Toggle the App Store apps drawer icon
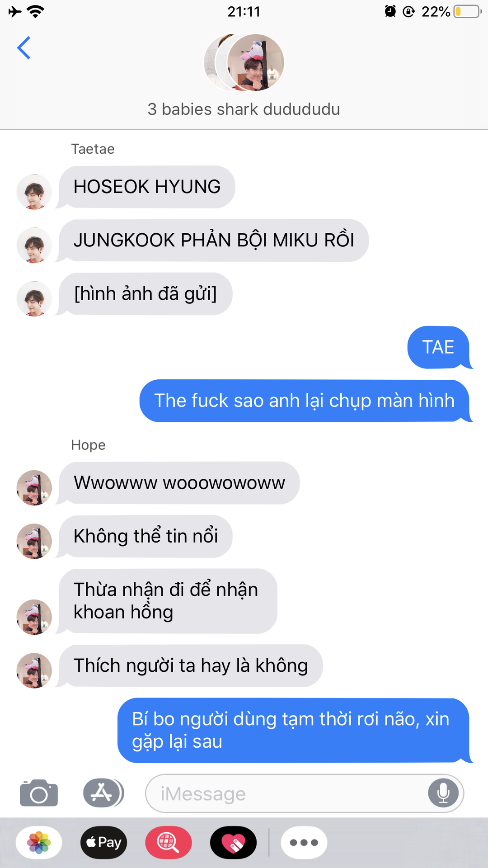 click(103, 793)
